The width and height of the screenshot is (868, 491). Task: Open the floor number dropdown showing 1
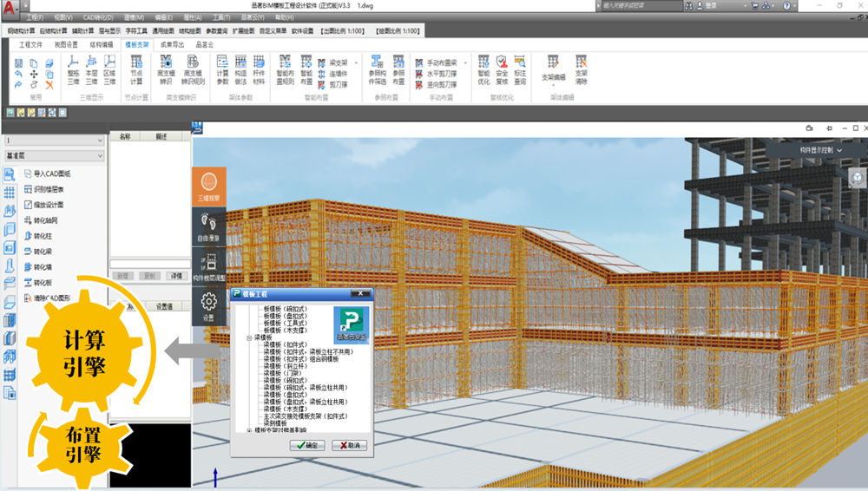[x=54, y=140]
